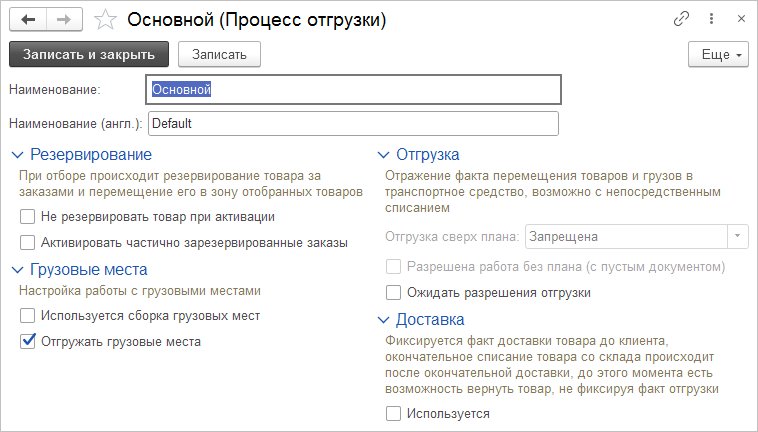The height and width of the screenshot is (432, 758).
Task: Click Записать и закрыть button
Action: point(89,54)
